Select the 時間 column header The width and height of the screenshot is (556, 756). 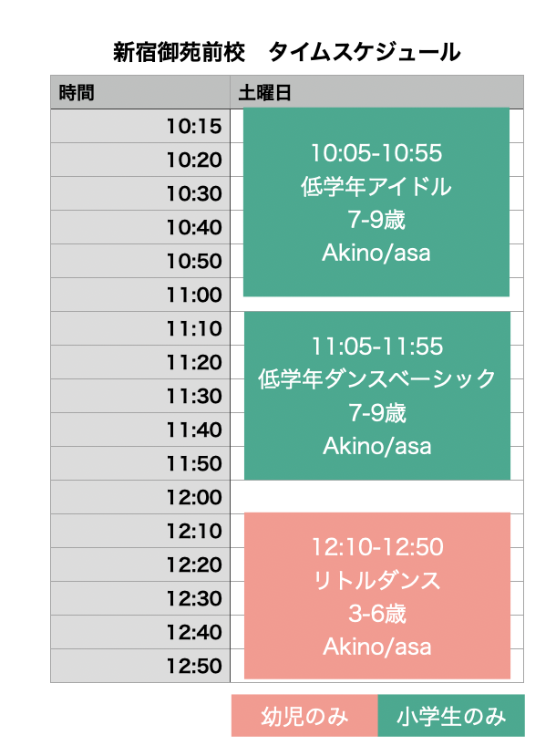coord(139,92)
